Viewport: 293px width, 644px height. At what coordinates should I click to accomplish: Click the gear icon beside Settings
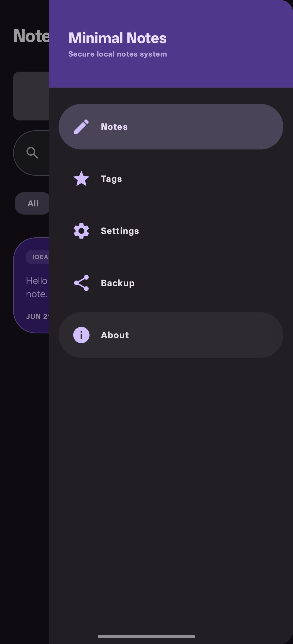[x=81, y=231]
